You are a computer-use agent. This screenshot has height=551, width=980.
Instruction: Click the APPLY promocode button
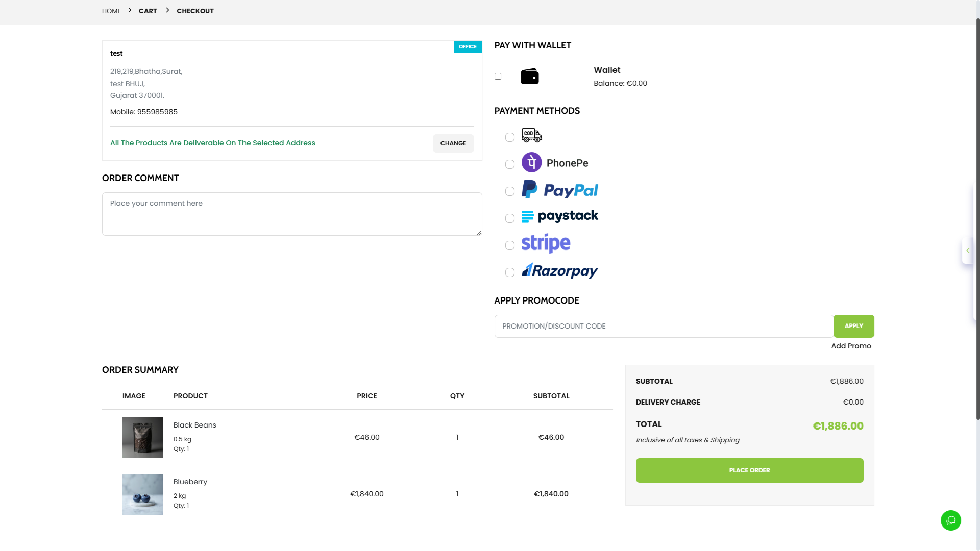(x=853, y=325)
